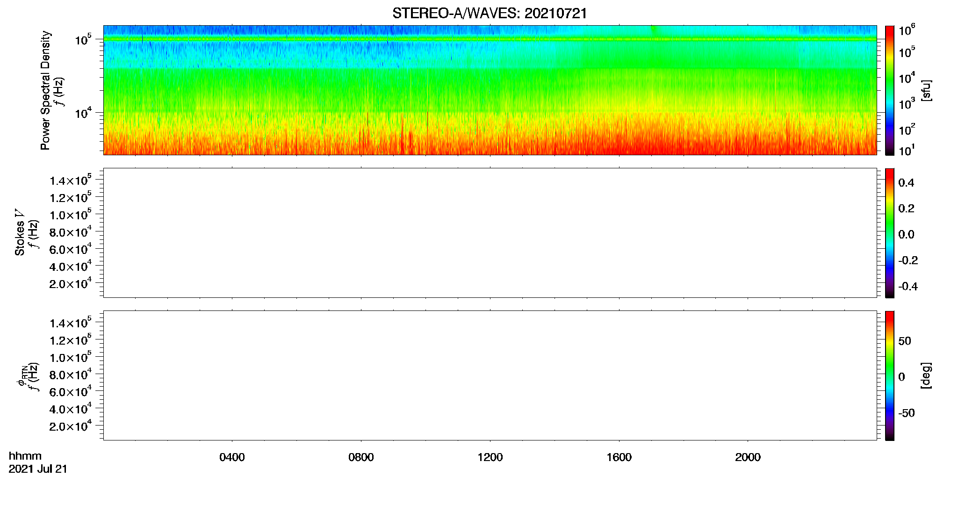
Task: Click the power spectral density color bar
Action: pyautogui.click(x=890, y=90)
